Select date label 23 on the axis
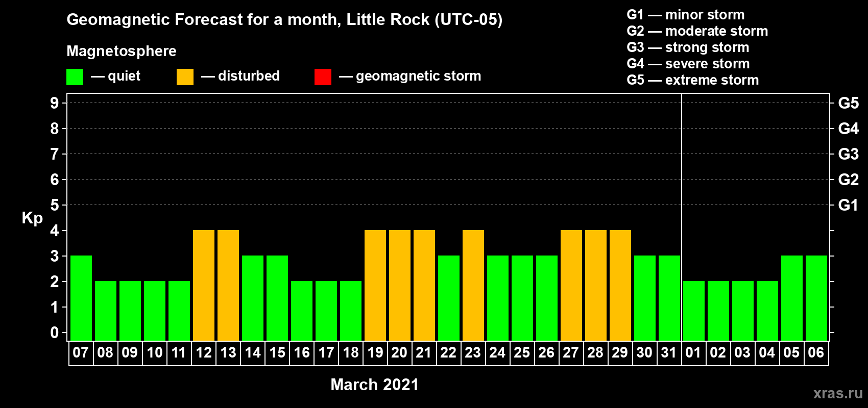The height and width of the screenshot is (408, 868). pyautogui.click(x=473, y=353)
